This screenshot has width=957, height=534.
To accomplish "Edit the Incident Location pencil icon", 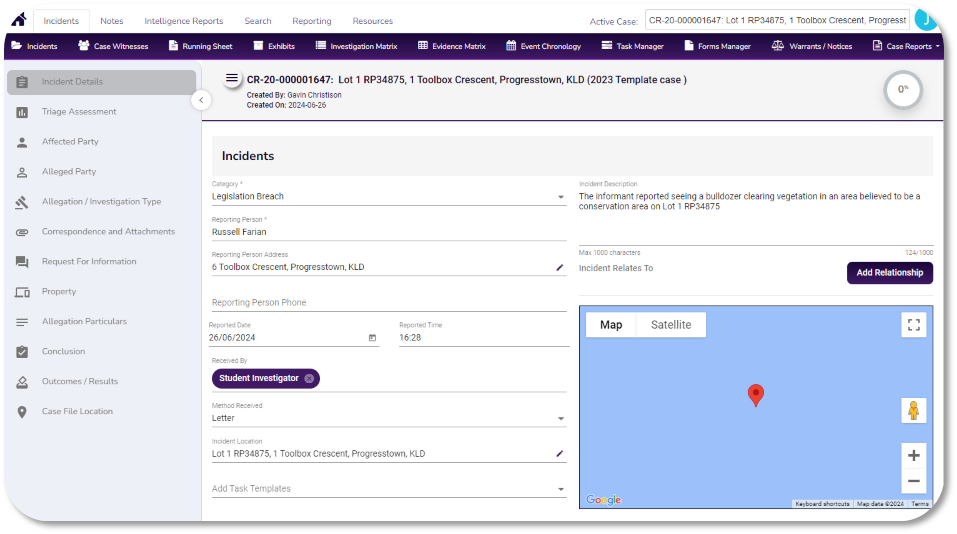I will point(560,454).
